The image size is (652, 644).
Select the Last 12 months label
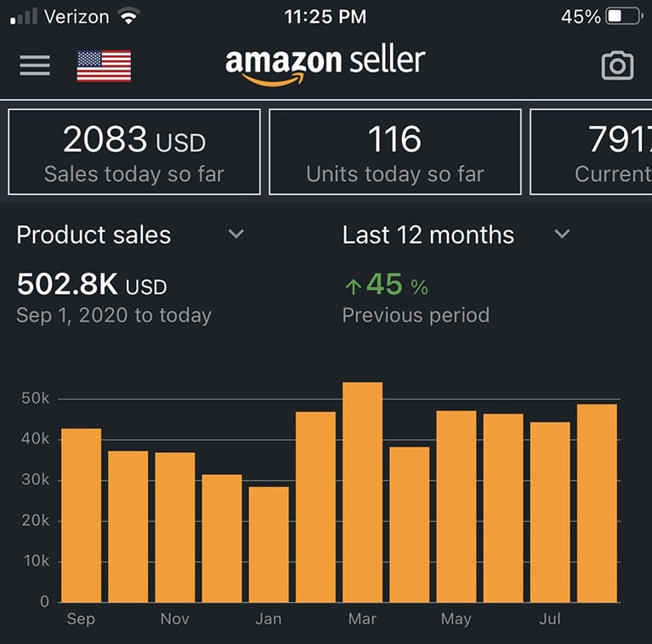[x=428, y=235]
